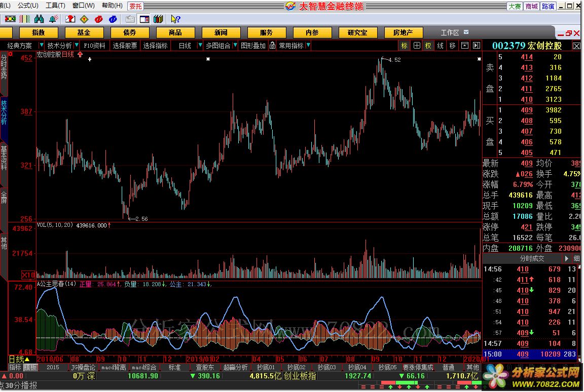The height and width of the screenshot is (392, 584).
Task: Select the 查股东 indicator tab
Action: tap(205, 368)
